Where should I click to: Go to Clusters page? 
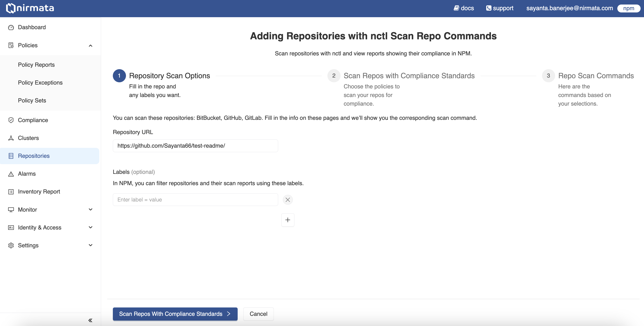point(28,138)
